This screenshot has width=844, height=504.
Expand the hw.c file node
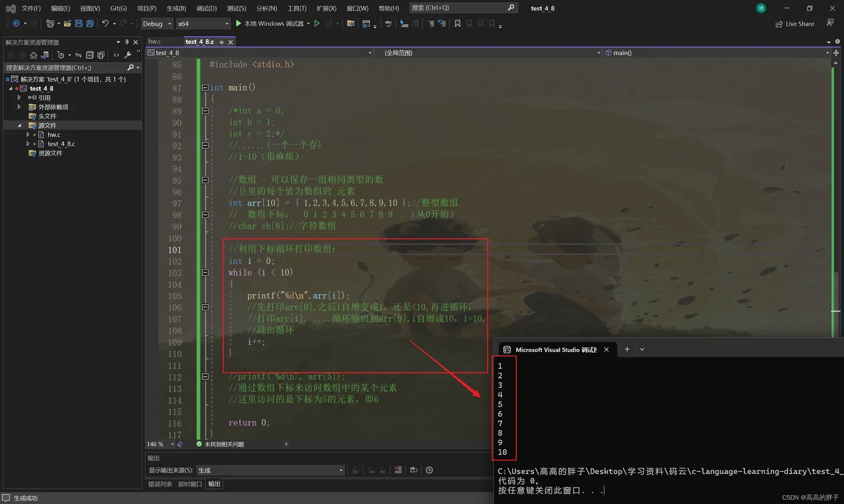tap(28, 135)
